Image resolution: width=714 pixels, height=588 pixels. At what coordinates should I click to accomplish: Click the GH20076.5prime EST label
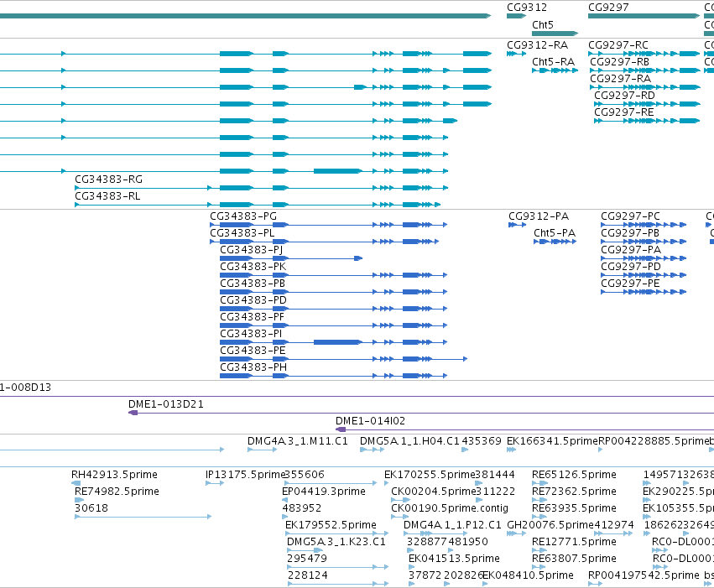pyautogui.click(x=550, y=525)
